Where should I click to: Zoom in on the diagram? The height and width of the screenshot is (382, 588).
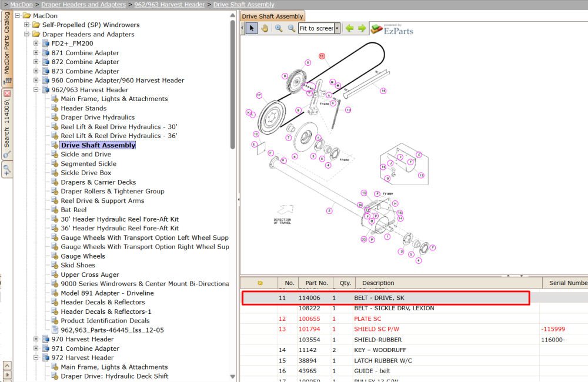279,28
